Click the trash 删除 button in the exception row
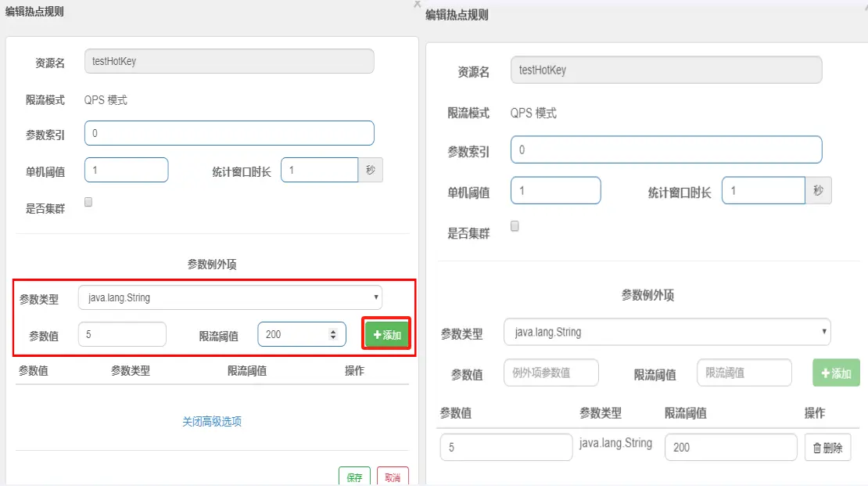The height and width of the screenshot is (486, 868). 827,448
